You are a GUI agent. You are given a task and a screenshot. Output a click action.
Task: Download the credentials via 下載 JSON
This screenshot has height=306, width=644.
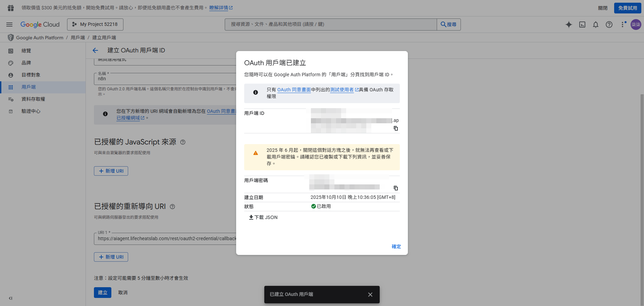coord(263,217)
